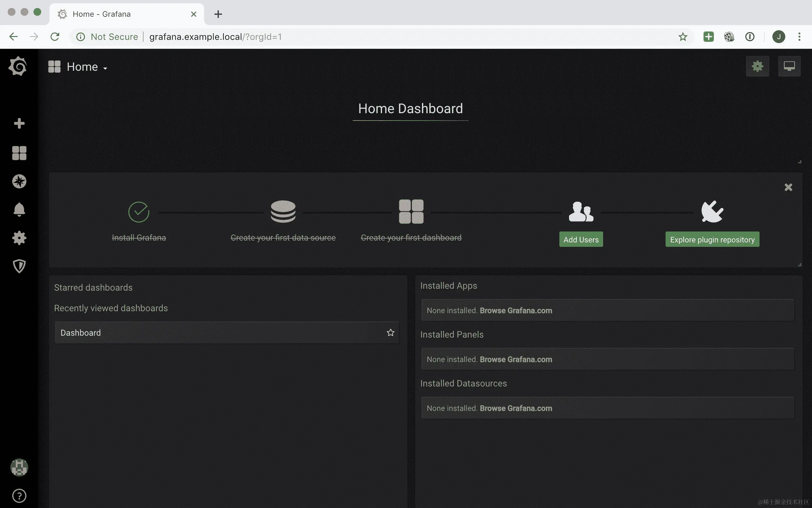Dismiss the getting started panel
The width and height of the screenshot is (812, 508).
pyautogui.click(x=788, y=187)
